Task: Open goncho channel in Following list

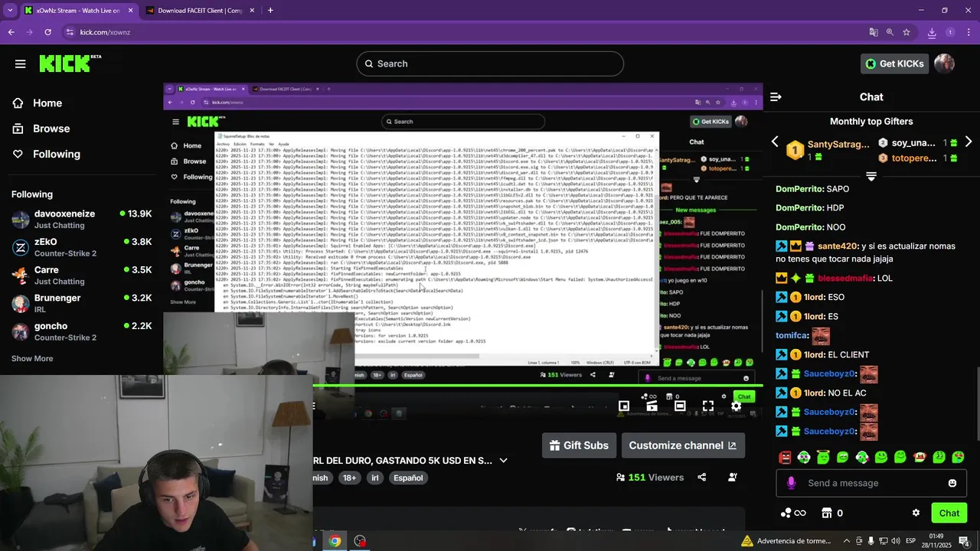Action: [x=82, y=331]
